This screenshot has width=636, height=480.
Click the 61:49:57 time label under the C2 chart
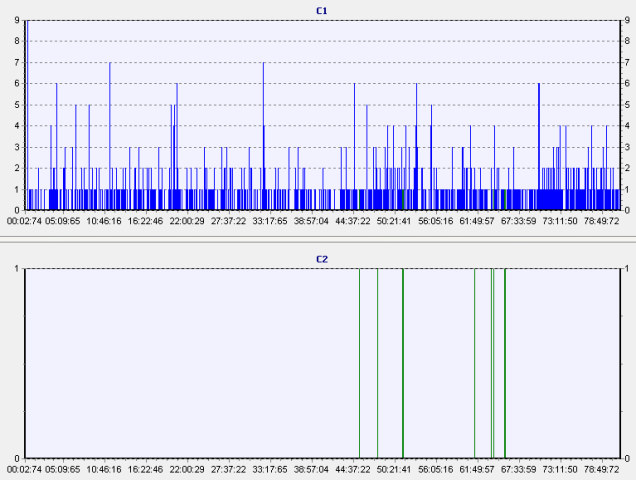click(x=477, y=469)
